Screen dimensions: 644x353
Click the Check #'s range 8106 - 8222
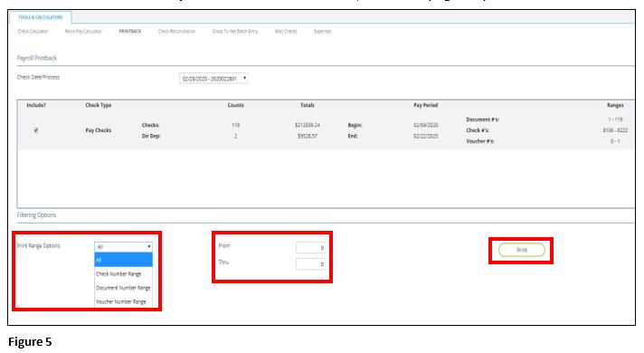(x=615, y=130)
